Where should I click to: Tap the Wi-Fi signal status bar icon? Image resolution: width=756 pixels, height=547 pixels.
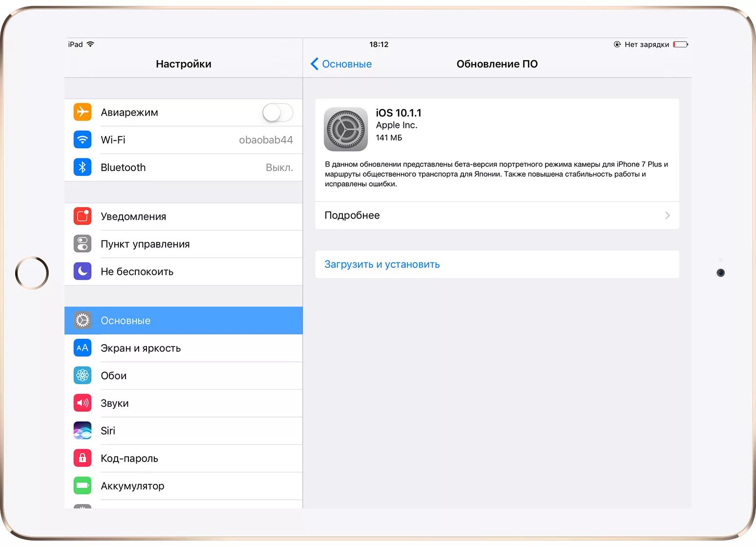click(90, 44)
